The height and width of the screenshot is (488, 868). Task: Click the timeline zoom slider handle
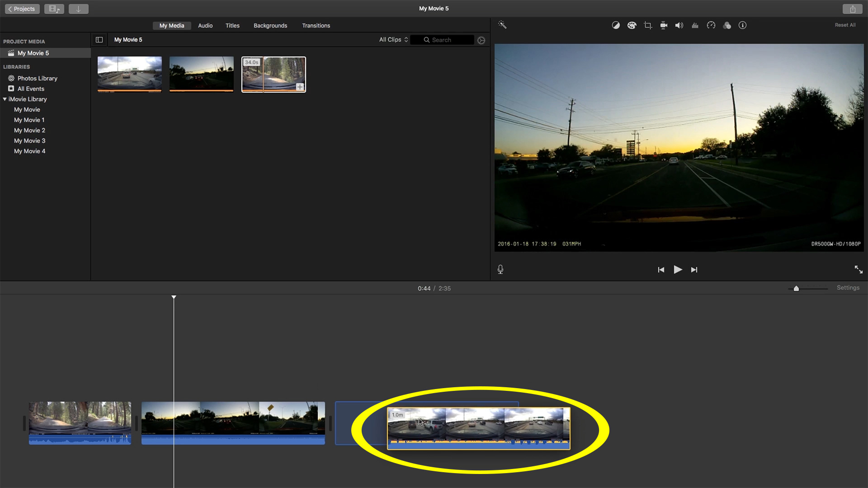(x=796, y=288)
